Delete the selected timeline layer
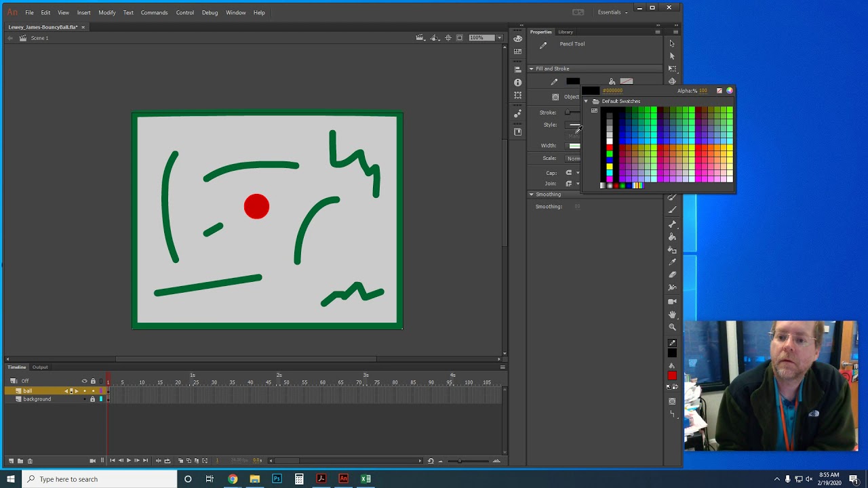Viewport: 868px width, 488px height. click(x=30, y=461)
